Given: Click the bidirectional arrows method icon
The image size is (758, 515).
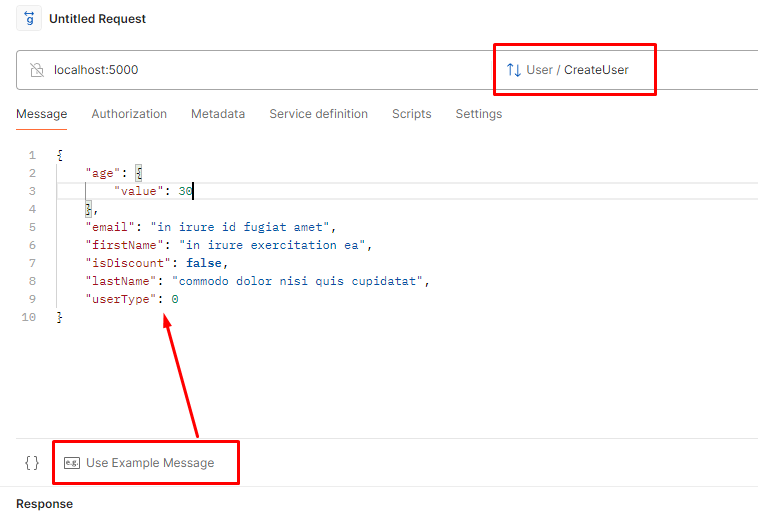Looking at the screenshot, I should (x=513, y=70).
